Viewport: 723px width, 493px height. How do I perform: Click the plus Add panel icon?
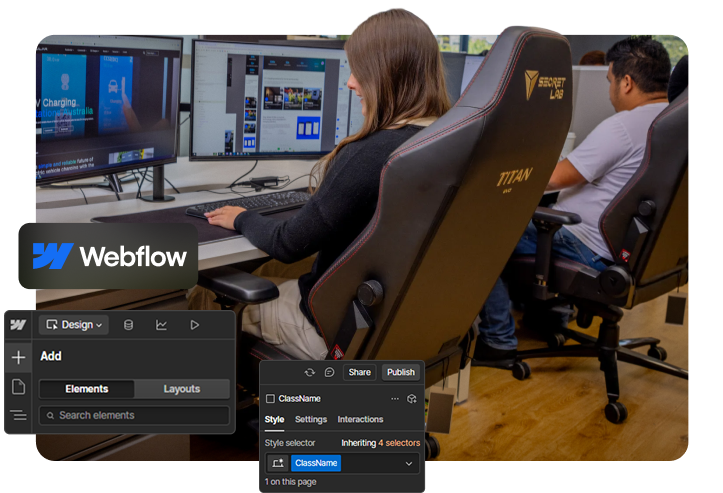click(18, 357)
